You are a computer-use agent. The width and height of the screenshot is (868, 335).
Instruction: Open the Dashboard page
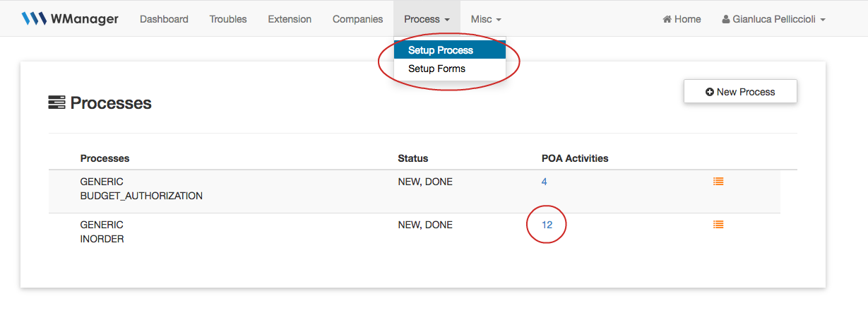click(x=164, y=19)
